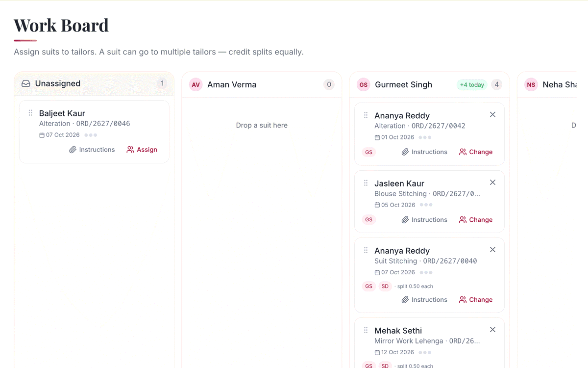588x368 pixels.
Task: Change tailor for ORD/2627/0042
Action: click(x=476, y=152)
